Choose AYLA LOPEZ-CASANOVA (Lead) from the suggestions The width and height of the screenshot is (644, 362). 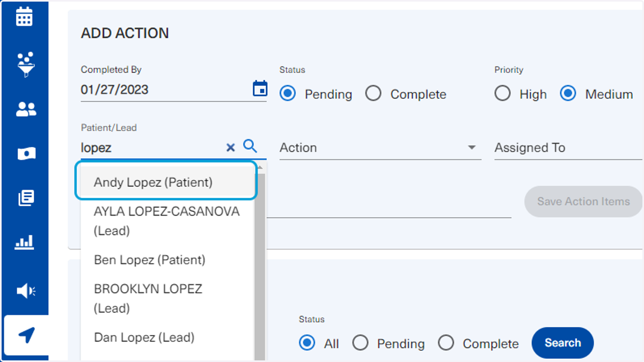(167, 221)
